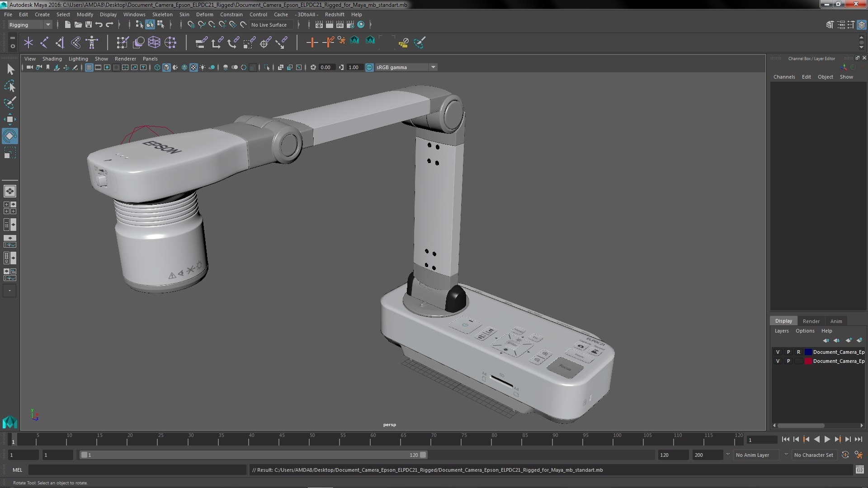Toggle auto keyframe button
This screenshot has height=488, width=868.
[x=845, y=455]
